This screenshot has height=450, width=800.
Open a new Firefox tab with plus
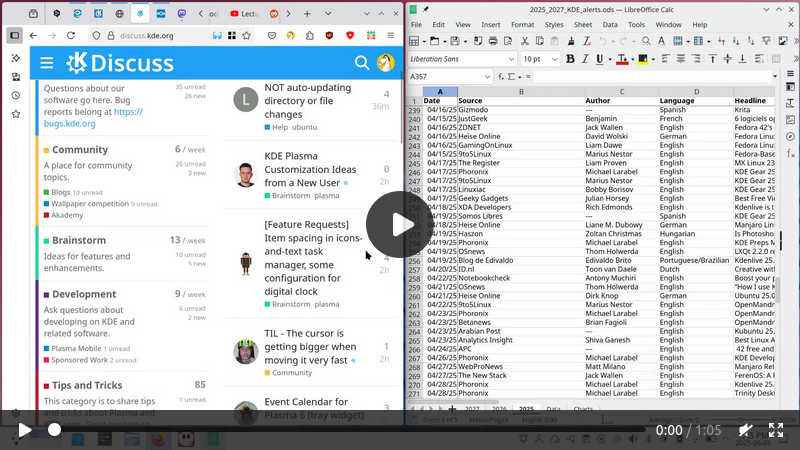tap(307, 14)
